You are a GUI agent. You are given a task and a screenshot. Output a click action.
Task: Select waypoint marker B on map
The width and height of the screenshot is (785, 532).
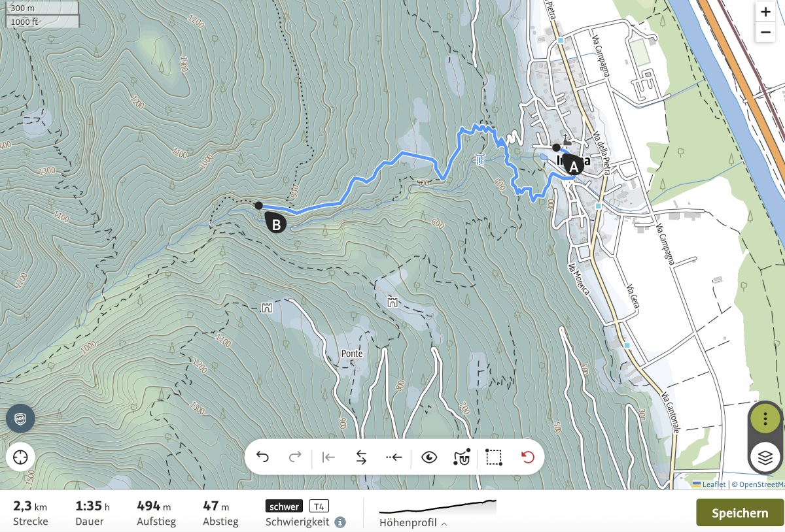tap(276, 224)
